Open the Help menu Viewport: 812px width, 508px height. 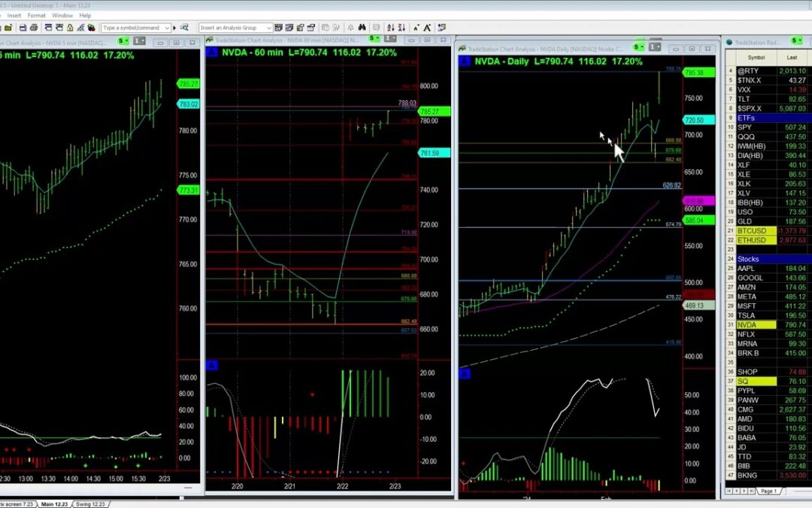[x=86, y=16]
